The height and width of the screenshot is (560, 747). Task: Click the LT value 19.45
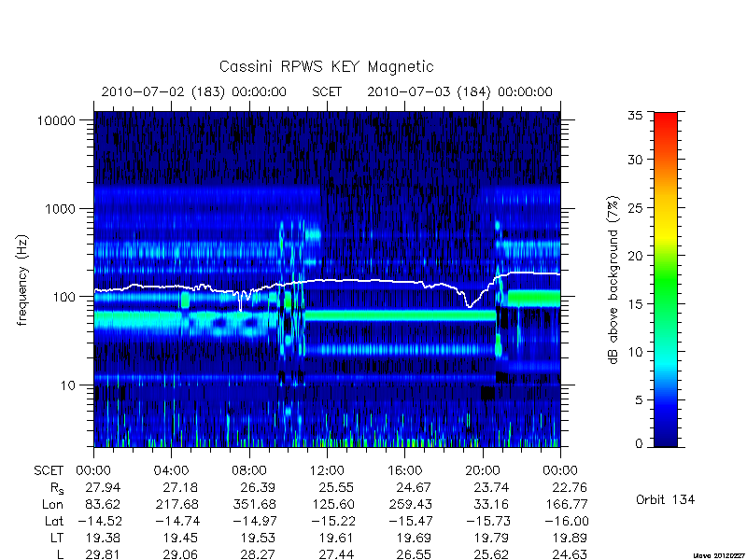coord(180,538)
